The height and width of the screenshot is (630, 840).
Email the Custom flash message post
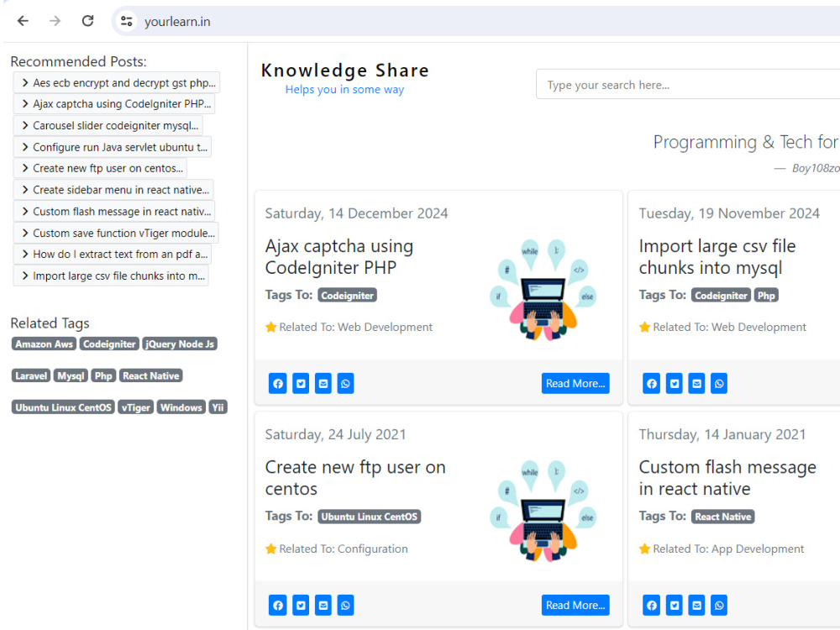pyautogui.click(x=696, y=606)
